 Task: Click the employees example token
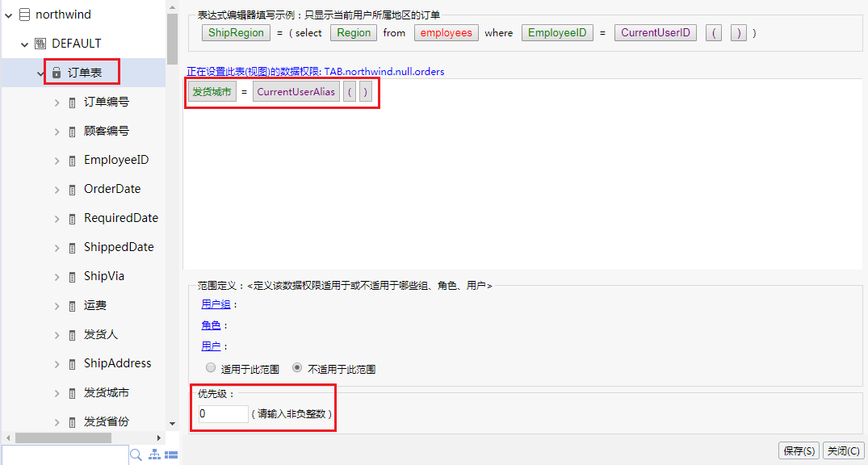(447, 32)
